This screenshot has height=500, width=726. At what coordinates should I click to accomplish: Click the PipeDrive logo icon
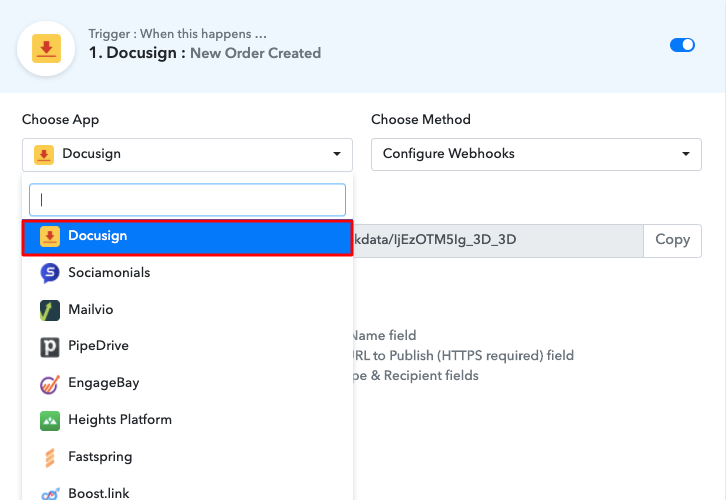coord(50,347)
